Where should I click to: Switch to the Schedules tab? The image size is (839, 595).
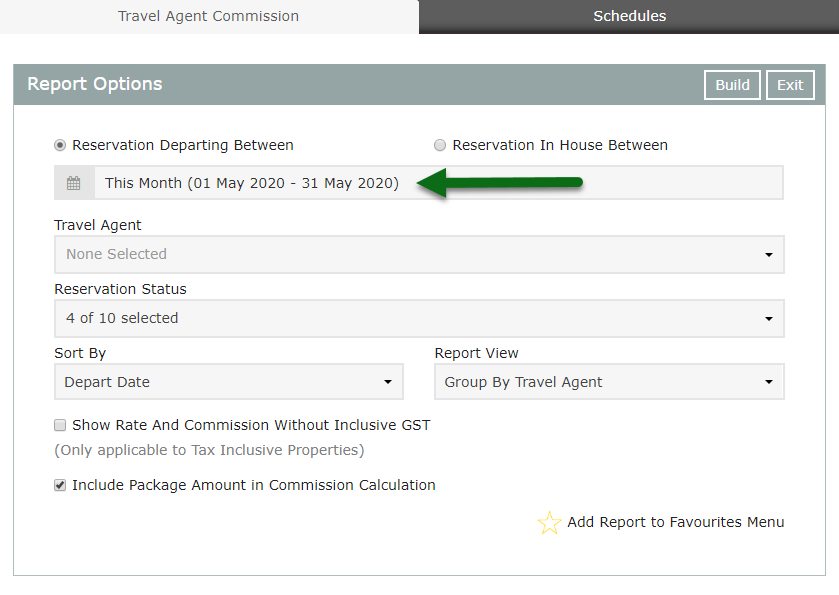(629, 17)
